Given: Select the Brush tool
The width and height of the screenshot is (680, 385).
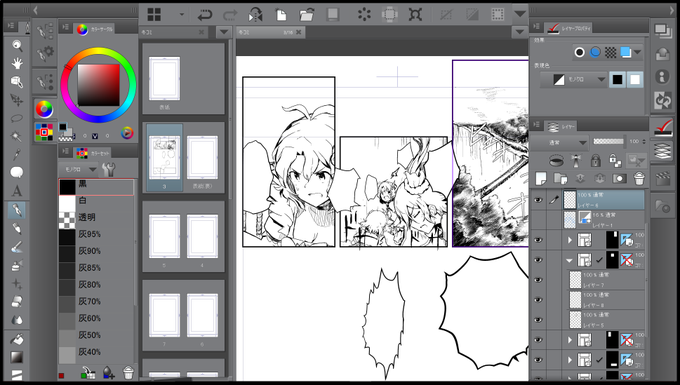Looking at the screenshot, I should [x=17, y=247].
